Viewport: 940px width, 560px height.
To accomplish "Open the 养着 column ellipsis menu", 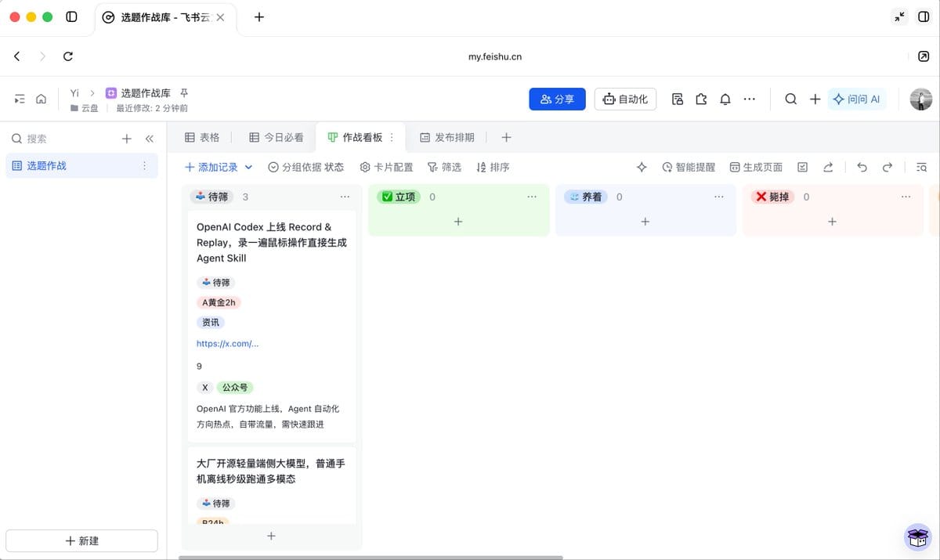I will [x=719, y=197].
